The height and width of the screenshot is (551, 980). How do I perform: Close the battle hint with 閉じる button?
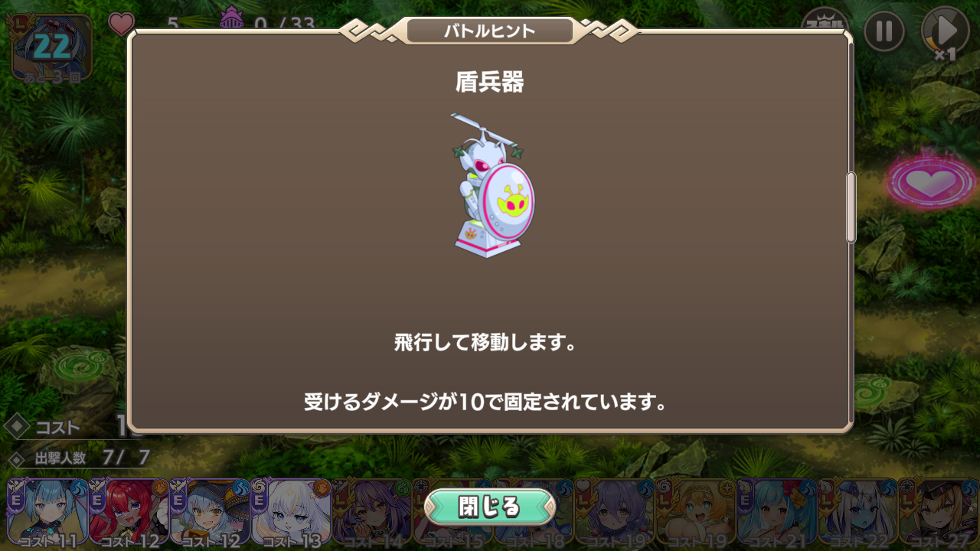tap(489, 507)
